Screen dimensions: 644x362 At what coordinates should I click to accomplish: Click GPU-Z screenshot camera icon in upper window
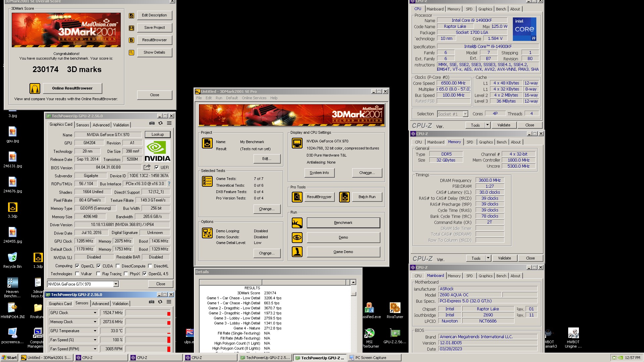click(x=152, y=123)
